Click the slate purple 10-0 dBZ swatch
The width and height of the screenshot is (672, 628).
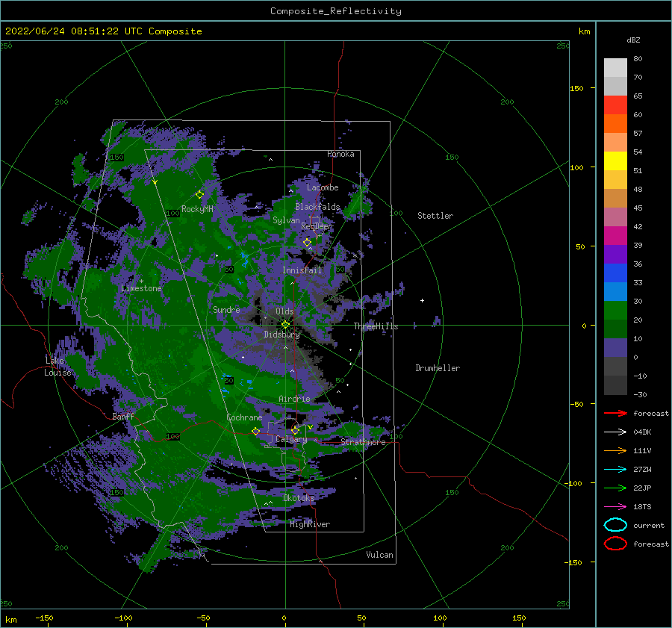tap(615, 348)
